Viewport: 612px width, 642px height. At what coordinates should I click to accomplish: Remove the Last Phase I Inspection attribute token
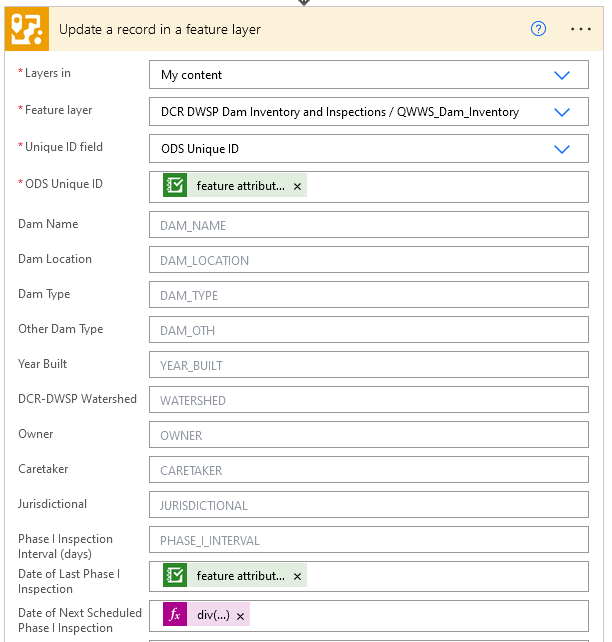coord(297,576)
